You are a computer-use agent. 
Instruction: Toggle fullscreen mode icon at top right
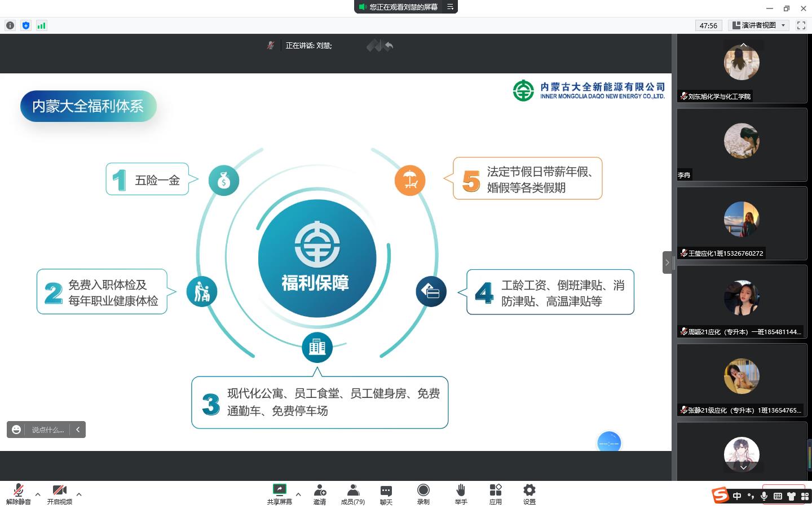(x=801, y=25)
